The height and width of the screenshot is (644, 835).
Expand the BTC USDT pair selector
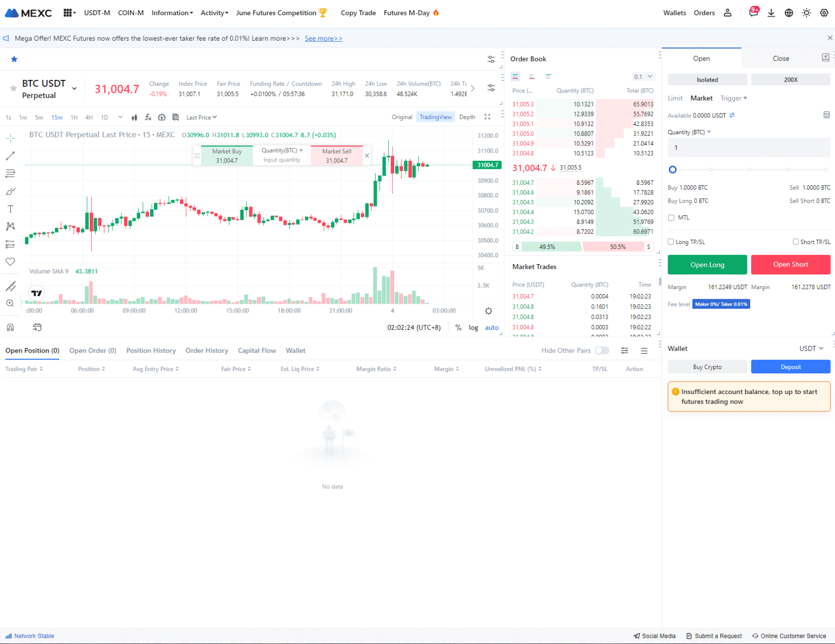click(x=74, y=89)
